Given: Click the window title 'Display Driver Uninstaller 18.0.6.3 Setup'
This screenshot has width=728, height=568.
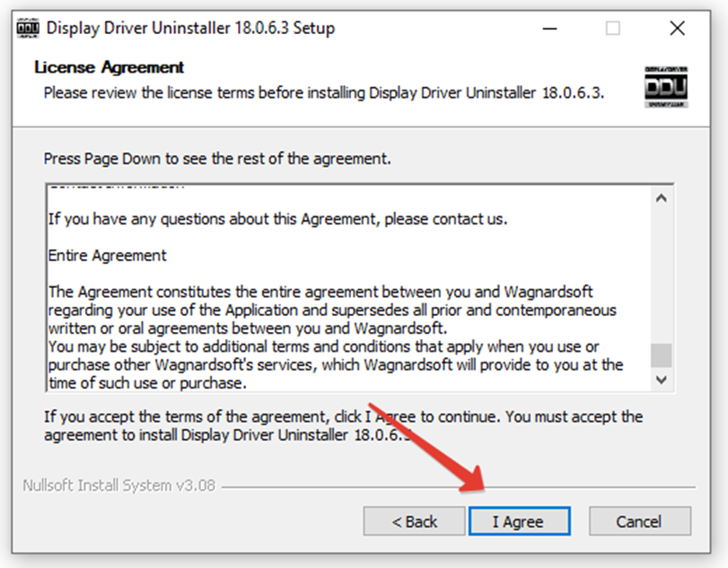Looking at the screenshot, I should 191,28.
